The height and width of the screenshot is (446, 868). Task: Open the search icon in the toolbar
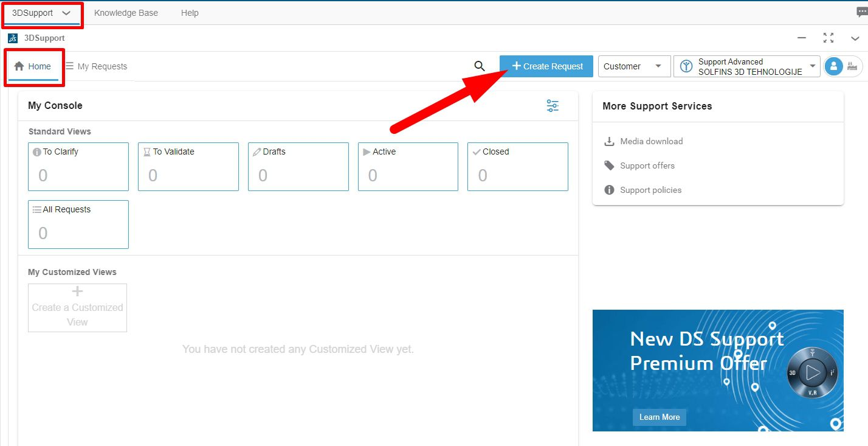point(480,66)
